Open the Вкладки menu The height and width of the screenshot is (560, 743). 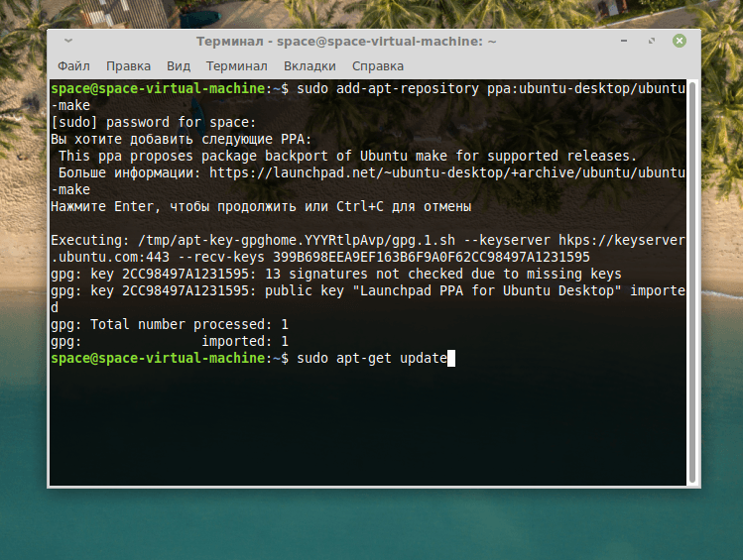point(310,66)
